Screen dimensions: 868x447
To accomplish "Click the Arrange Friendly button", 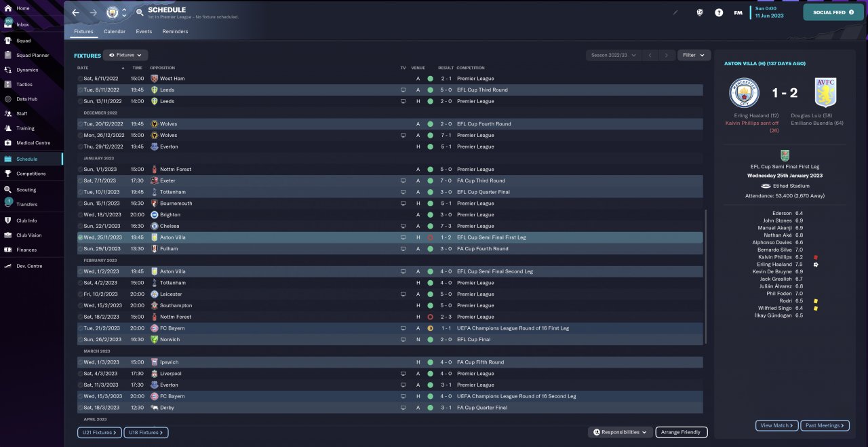I will [682, 432].
